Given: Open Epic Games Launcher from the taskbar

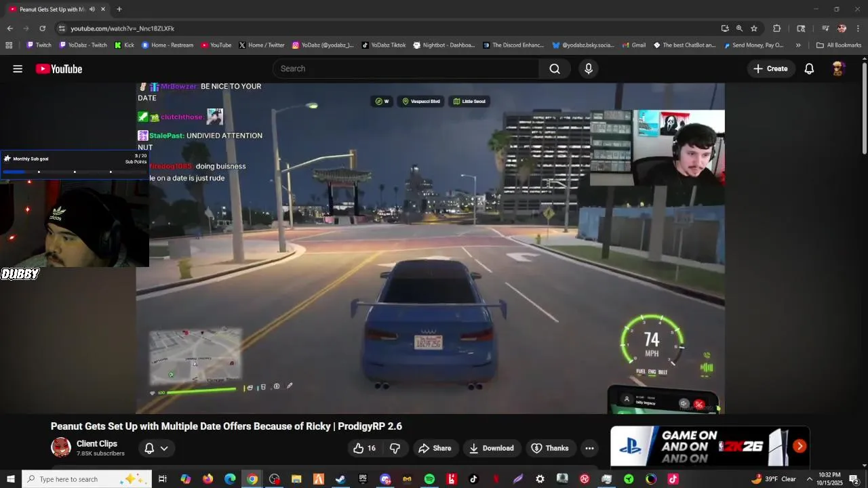Looking at the screenshot, I should (363, 479).
